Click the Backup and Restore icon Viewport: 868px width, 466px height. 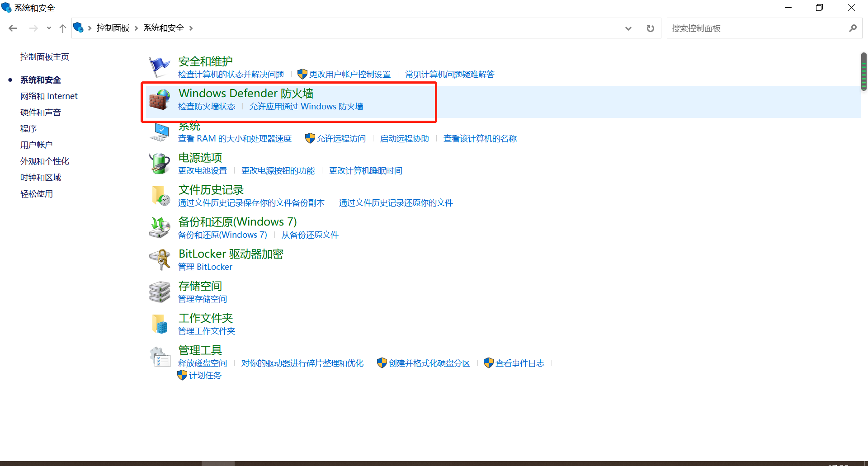tap(159, 227)
